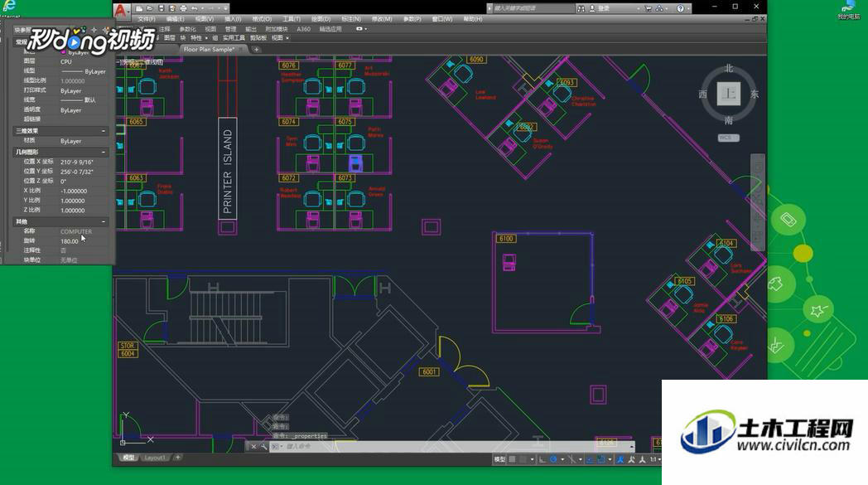Open snap mode dropdown arrow in status bar

(533, 459)
